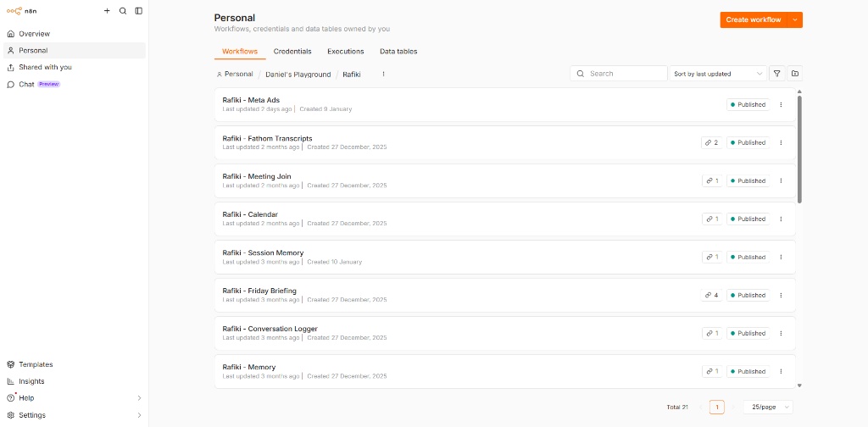Click link badge on Calendar row

[712, 219]
